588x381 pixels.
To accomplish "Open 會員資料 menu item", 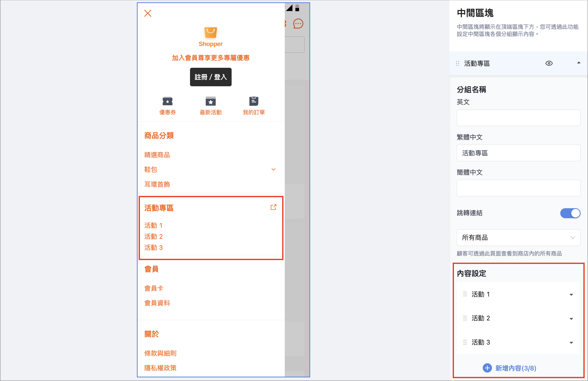I will pos(157,303).
